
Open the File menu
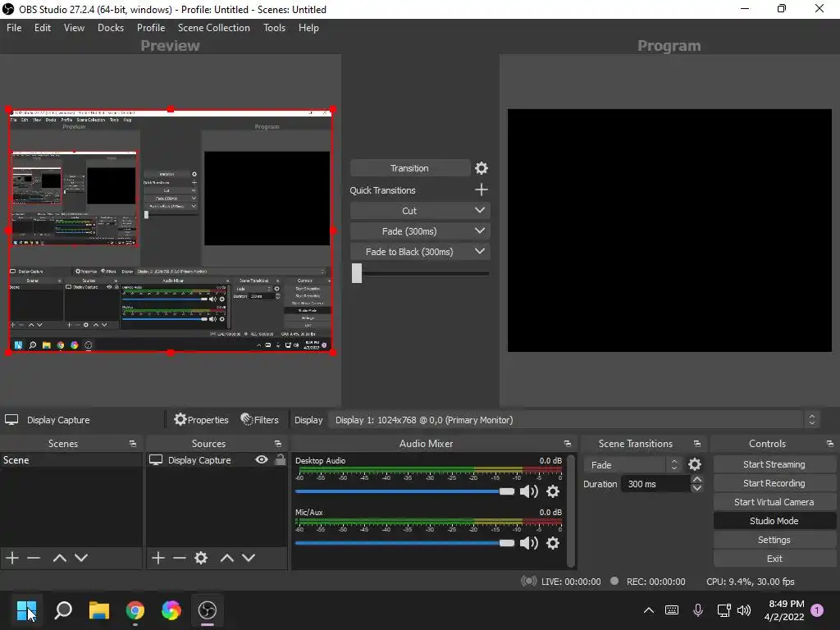14,28
